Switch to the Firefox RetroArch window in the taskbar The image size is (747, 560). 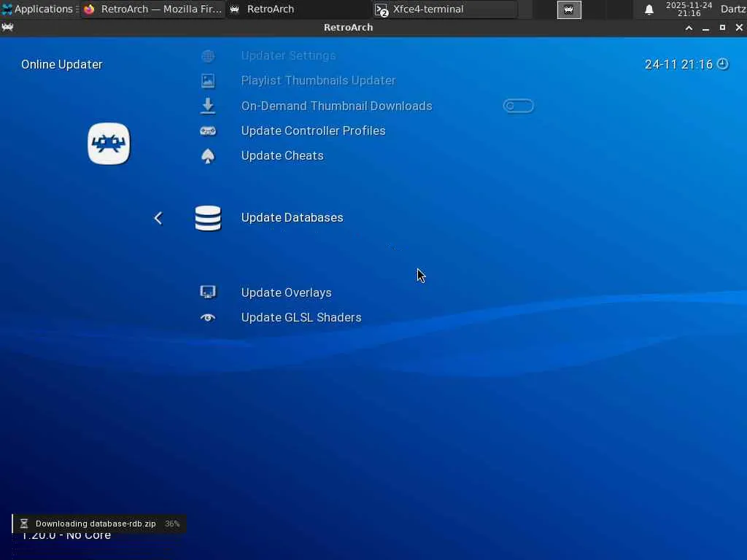[152, 9]
